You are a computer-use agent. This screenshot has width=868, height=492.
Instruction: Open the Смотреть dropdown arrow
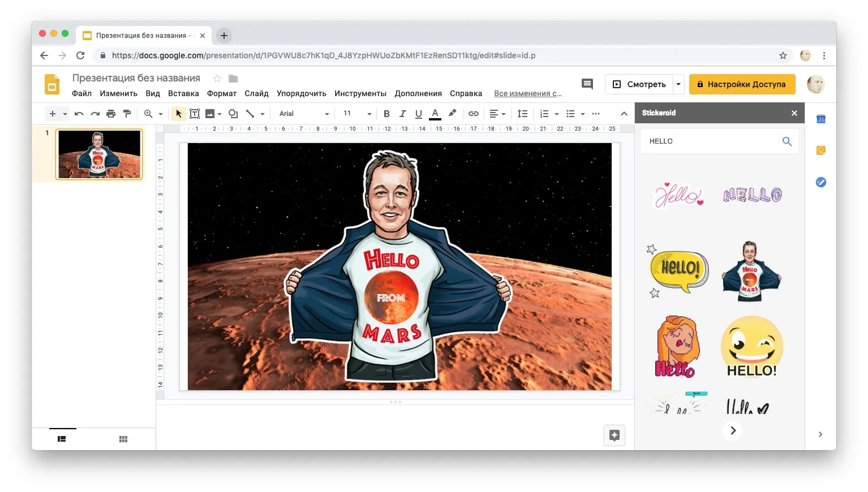pos(678,84)
